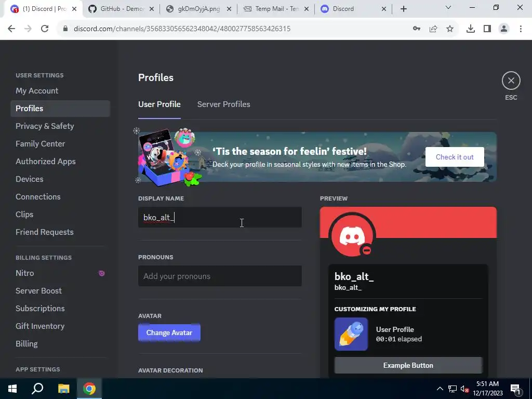The height and width of the screenshot is (399, 532).
Task: Open a new browser tab
Action: tap(403, 9)
